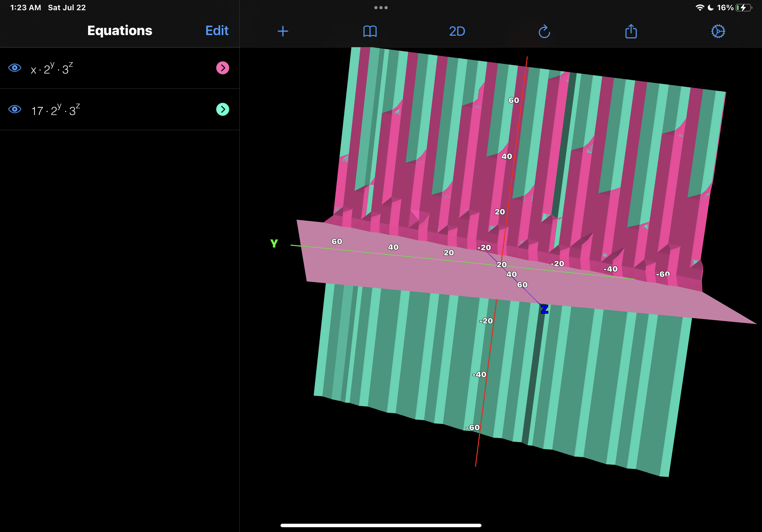Open the share sheet icon

click(631, 31)
